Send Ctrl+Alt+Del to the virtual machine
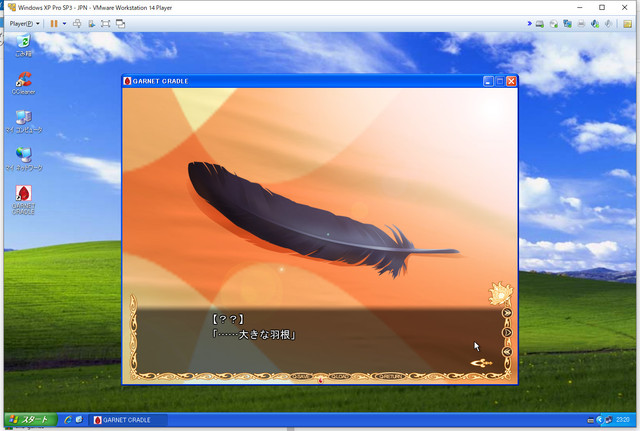The height and width of the screenshot is (431, 640). tap(77, 24)
